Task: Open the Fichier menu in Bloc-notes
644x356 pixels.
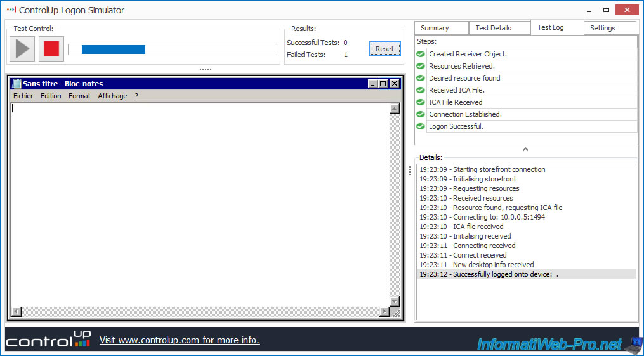Action: (23, 96)
